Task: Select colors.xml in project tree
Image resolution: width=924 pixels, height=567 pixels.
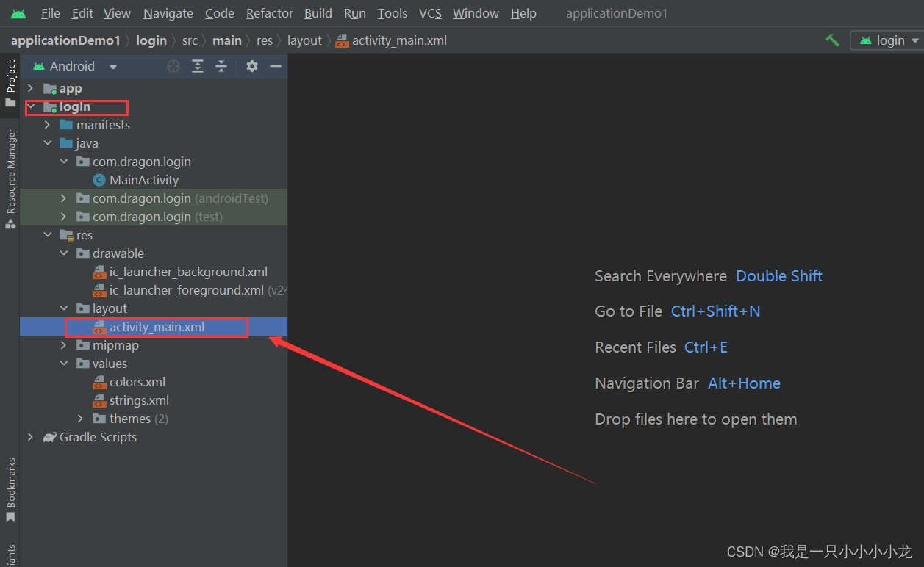Action: [154, 382]
